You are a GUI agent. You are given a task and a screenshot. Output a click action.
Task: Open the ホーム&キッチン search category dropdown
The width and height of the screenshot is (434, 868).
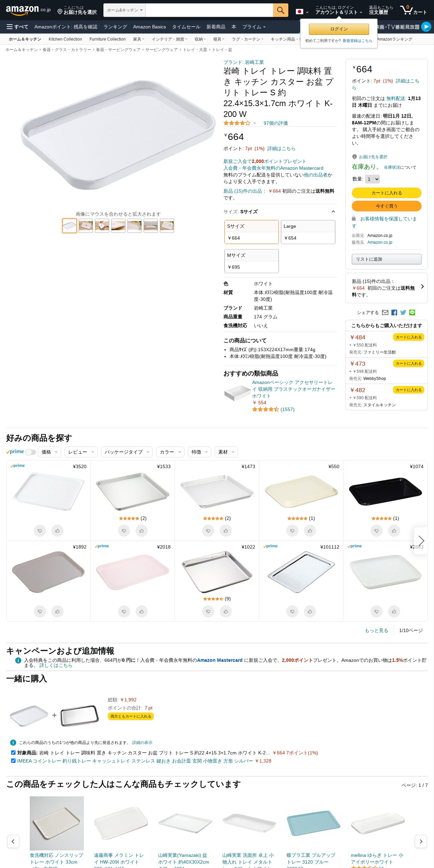124,10
